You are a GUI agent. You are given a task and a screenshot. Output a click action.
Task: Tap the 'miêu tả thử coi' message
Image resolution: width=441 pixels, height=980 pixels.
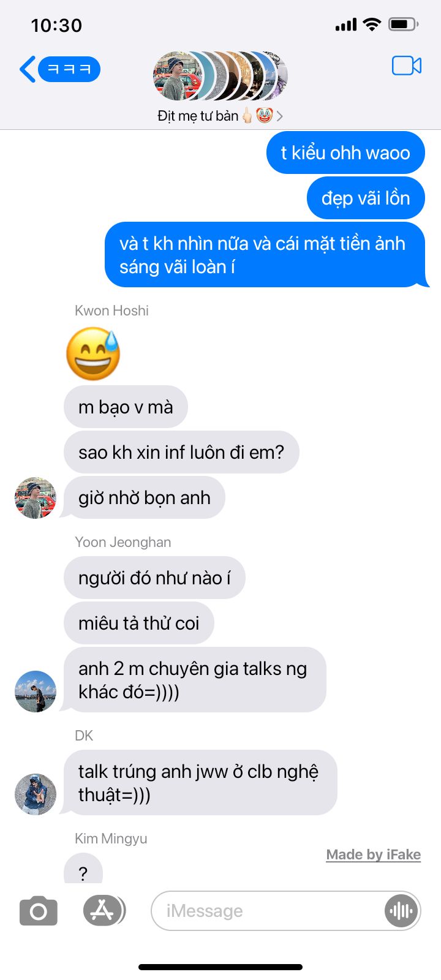(x=139, y=623)
